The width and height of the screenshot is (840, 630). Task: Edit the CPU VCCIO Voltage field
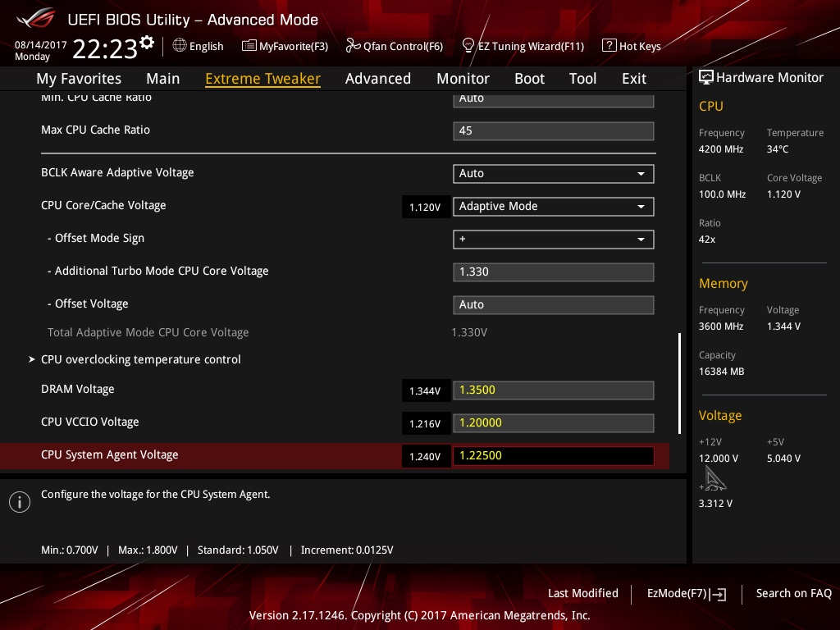pos(554,422)
